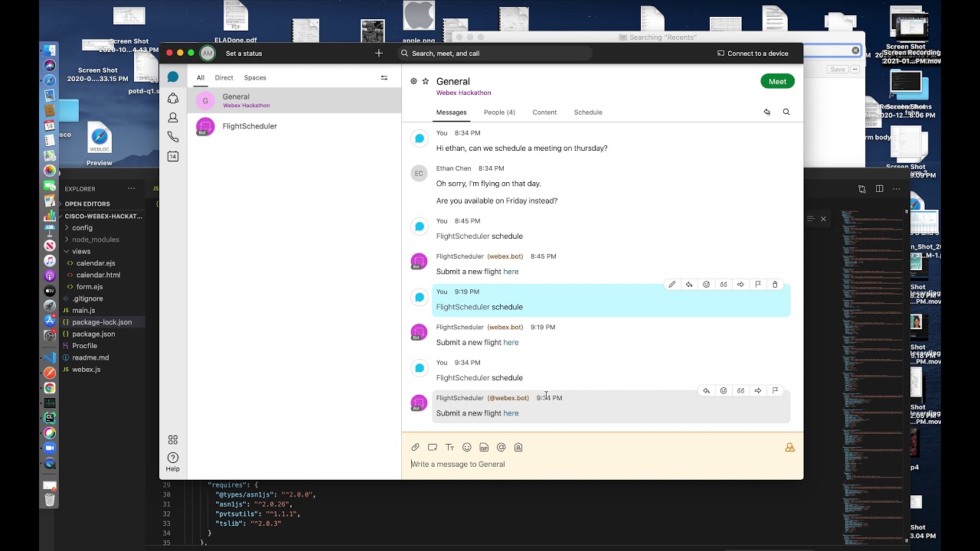This screenshot has width=980, height=551.
Task: Open the filter icon above spaces list
Action: (384, 77)
